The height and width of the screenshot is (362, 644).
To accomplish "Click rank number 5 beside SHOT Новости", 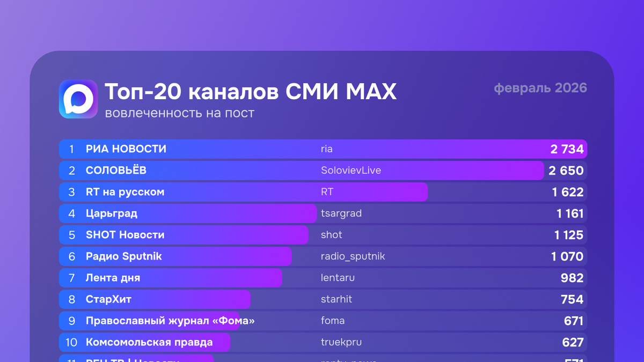I will point(72,235).
